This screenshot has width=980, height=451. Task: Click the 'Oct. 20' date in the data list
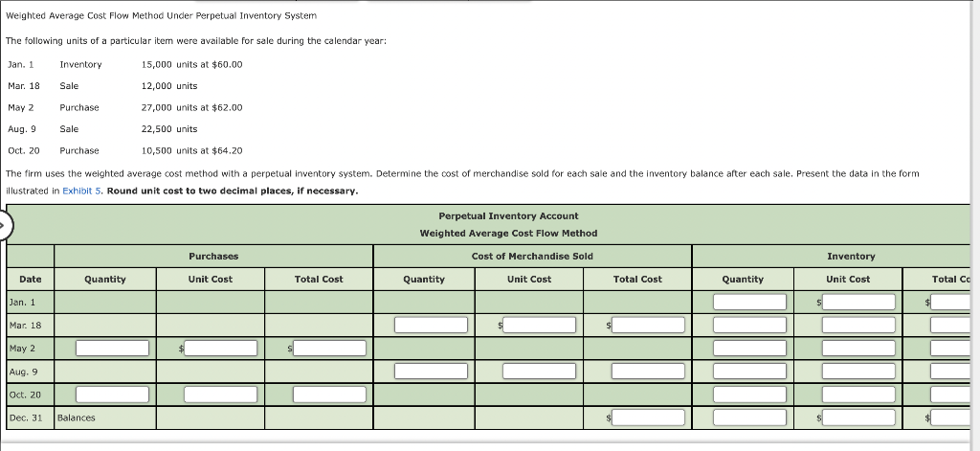tap(24, 150)
